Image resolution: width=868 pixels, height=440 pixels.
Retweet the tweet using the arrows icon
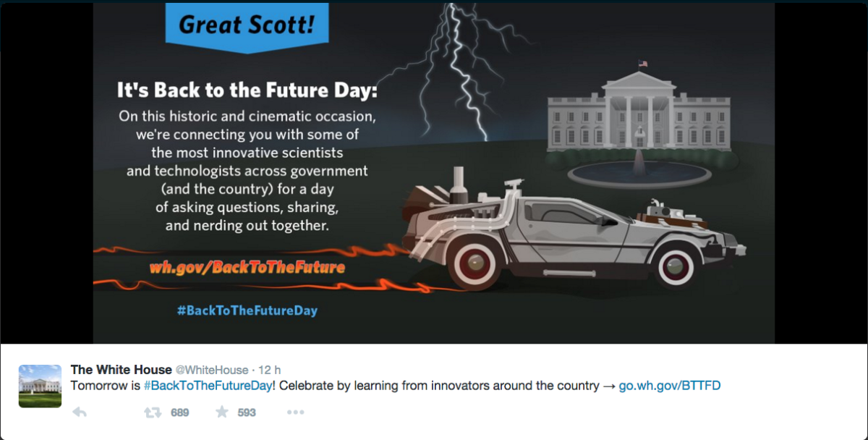(x=152, y=412)
